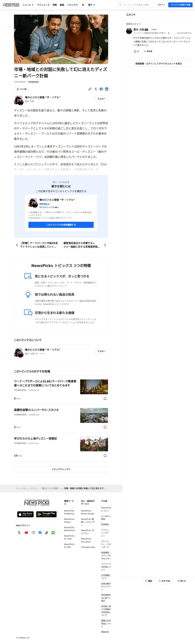Open NewsPicks Brand Design footer link
Viewport: 195px width, 644px height.
87,512
